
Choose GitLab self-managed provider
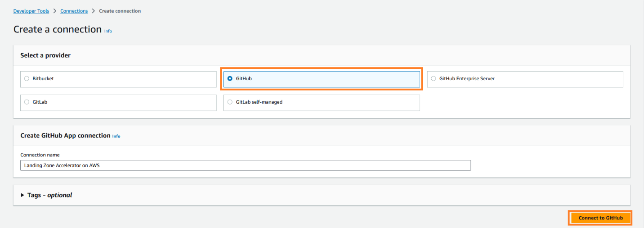pos(322,102)
